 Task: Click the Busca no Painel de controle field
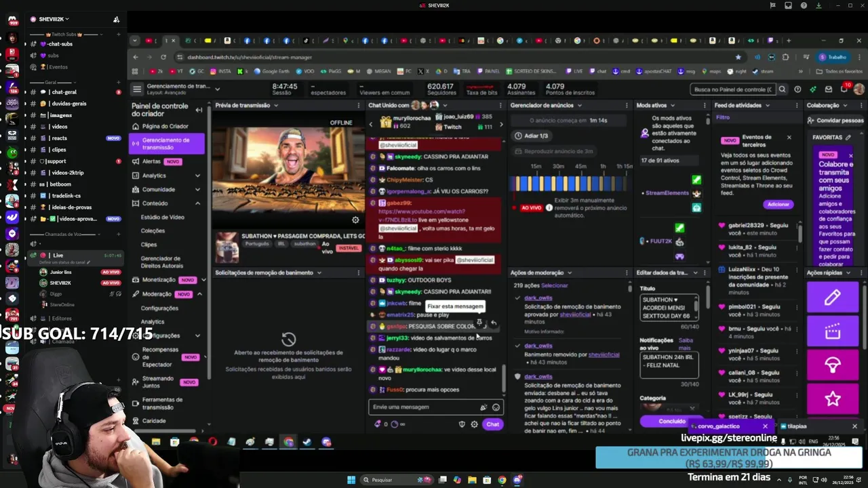click(732, 89)
